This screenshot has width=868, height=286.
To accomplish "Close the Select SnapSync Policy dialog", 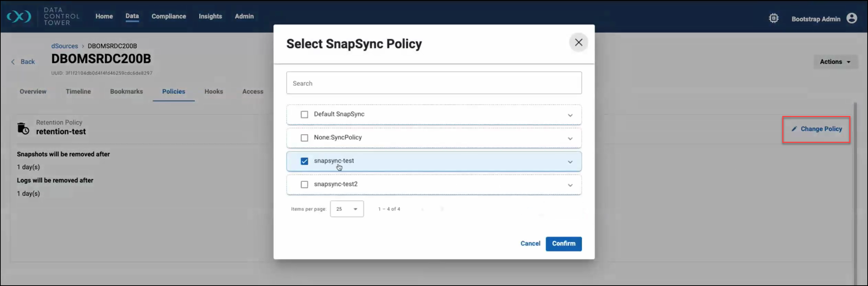I will pos(578,42).
